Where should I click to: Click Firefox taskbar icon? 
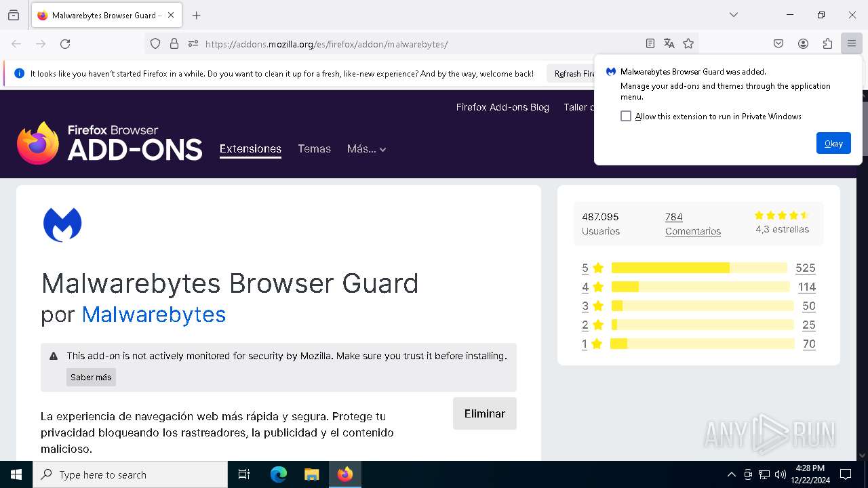345,474
